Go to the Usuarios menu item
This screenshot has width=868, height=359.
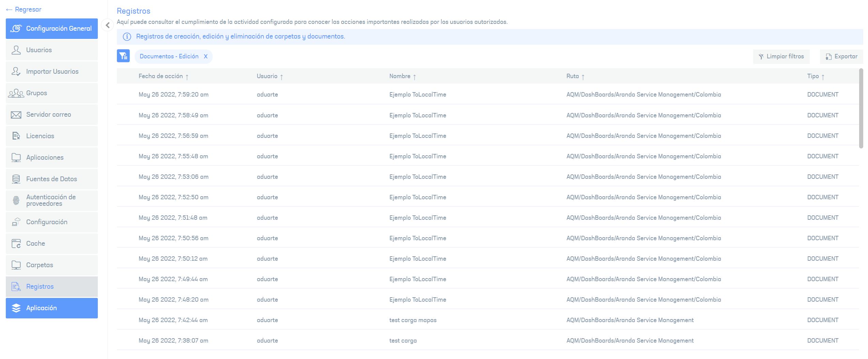[x=52, y=50]
